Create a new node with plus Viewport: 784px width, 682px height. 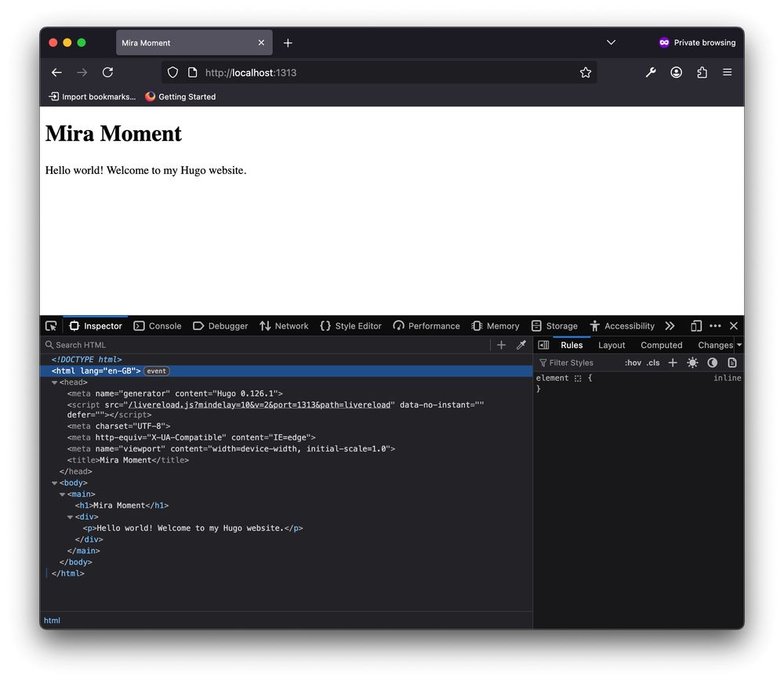[x=501, y=345]
